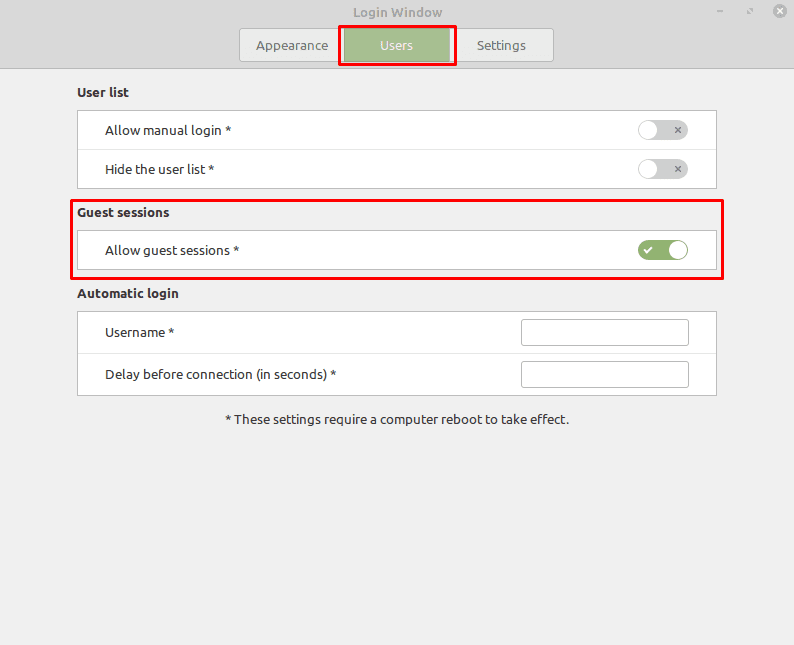Viewport: 794px width, 645px height.
Task: Select the Users tab
Action: pos(397,46)
